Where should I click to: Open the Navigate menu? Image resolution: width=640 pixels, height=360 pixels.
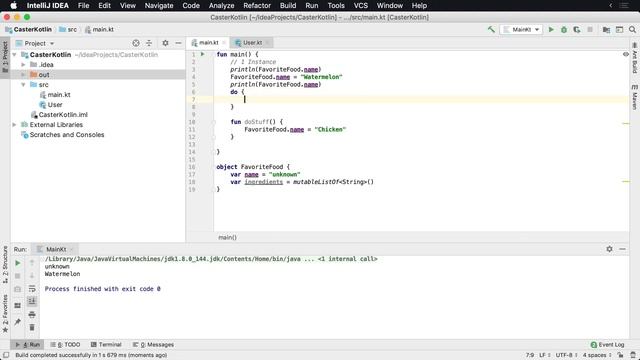[x=159, y=5]
